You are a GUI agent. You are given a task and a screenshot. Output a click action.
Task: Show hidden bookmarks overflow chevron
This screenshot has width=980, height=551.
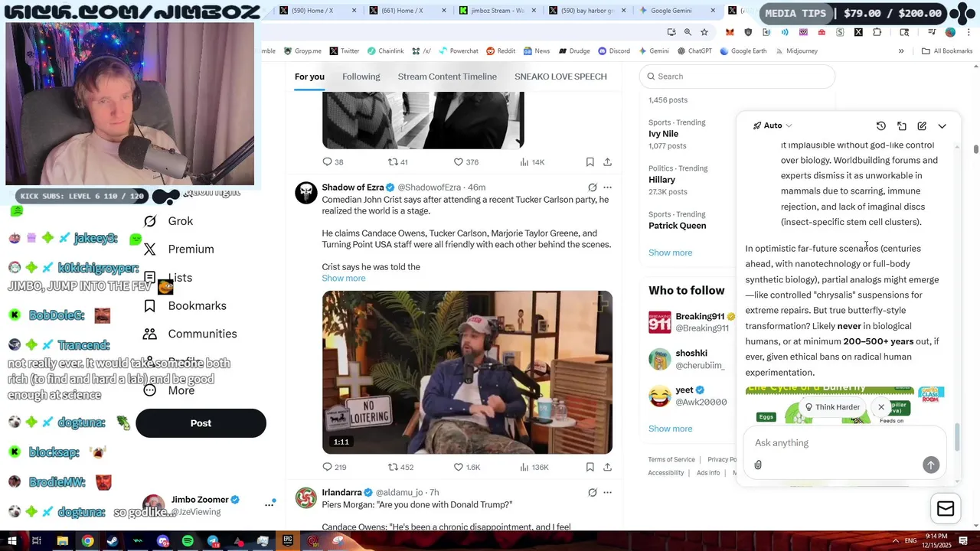pos(901,51)
